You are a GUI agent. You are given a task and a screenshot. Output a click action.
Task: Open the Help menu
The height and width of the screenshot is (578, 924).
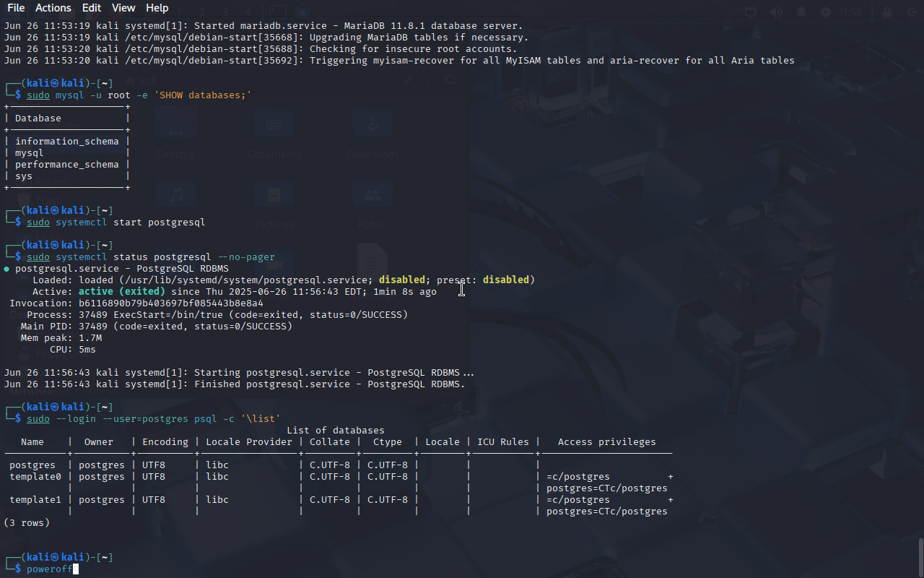pyautogui.click(x=157, y=8)
